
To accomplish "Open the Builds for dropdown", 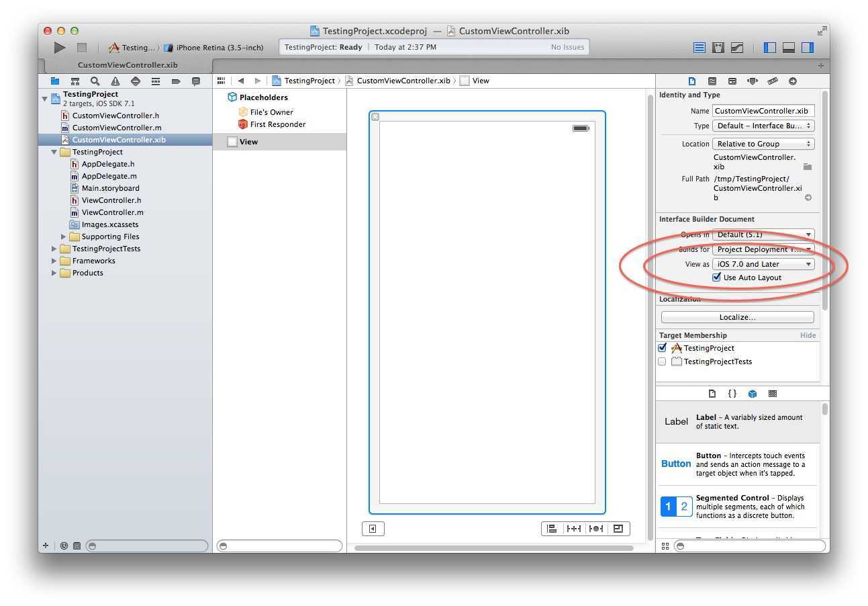I will 763,249.
